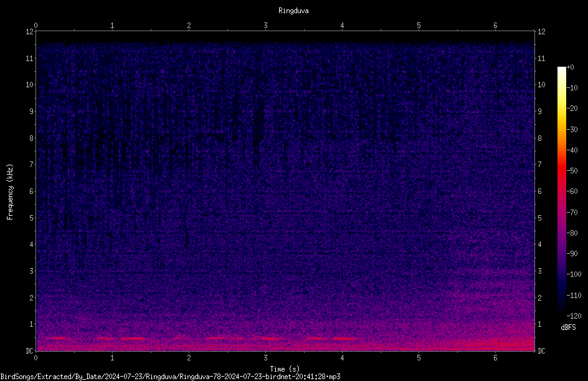Click the 5-second tick label on the top time axis
This screenshot has width=588, height=381.
pyautogui.click(x=419, y=26)
